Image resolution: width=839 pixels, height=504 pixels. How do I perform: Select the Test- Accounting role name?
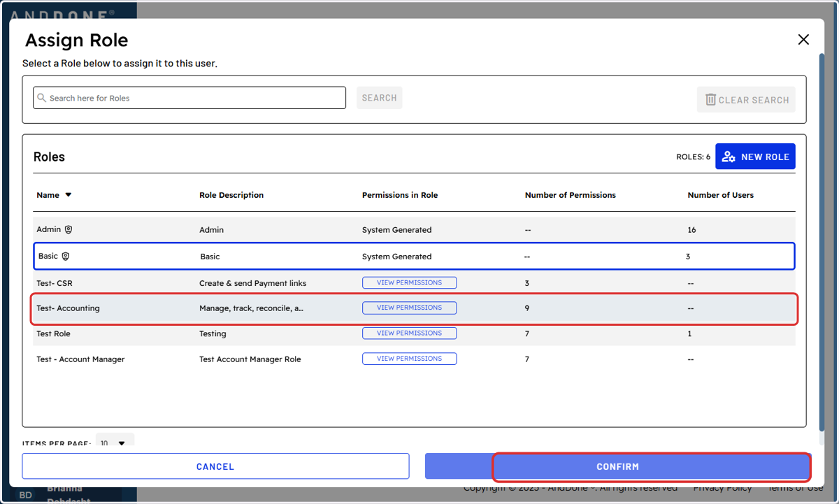coord(68,308)
